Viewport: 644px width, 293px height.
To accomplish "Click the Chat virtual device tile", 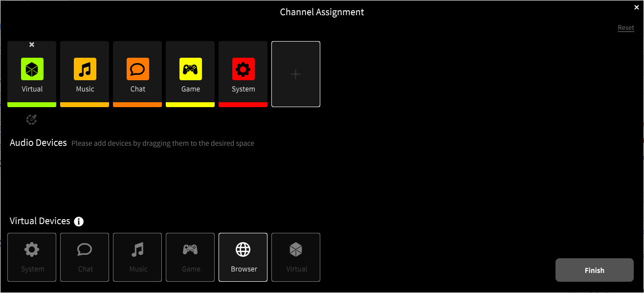I will pyautogui.click(x=85, y=257).
